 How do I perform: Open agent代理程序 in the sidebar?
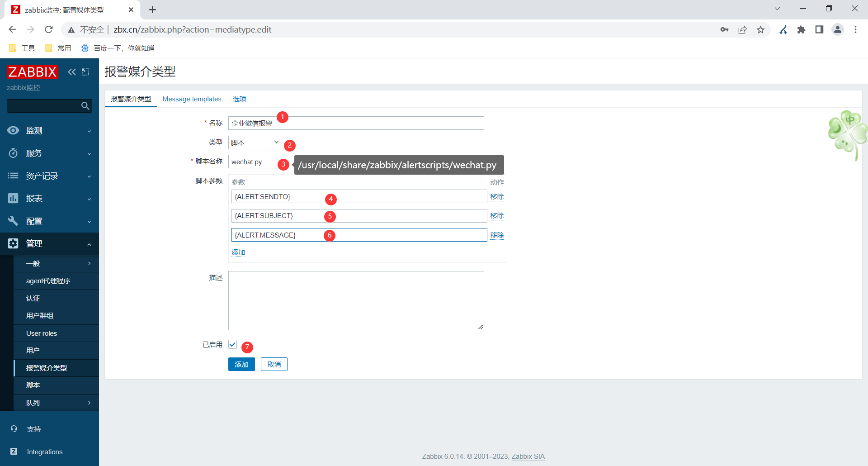pyautogui.click(x=56, y=281)
